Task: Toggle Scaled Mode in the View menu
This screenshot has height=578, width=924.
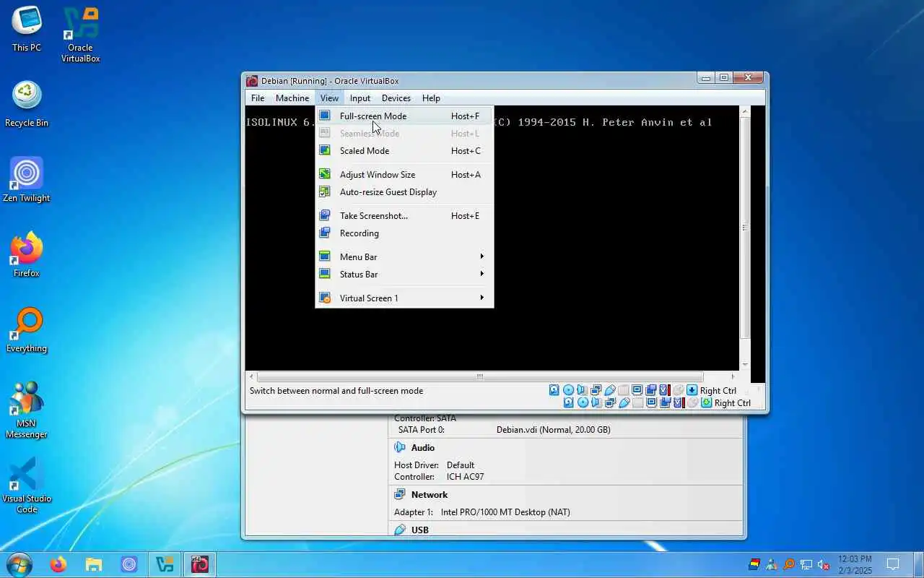Action: (404, 151)
